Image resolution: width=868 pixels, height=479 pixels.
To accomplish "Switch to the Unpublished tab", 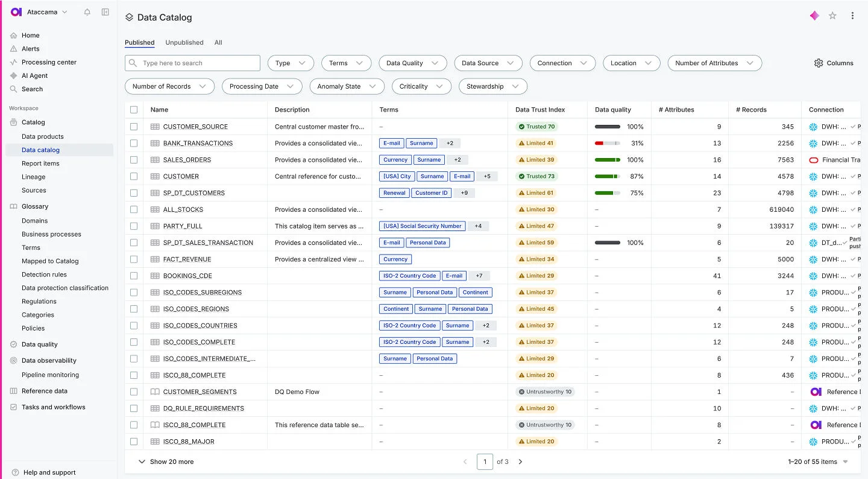I will [x=184, y=42].
